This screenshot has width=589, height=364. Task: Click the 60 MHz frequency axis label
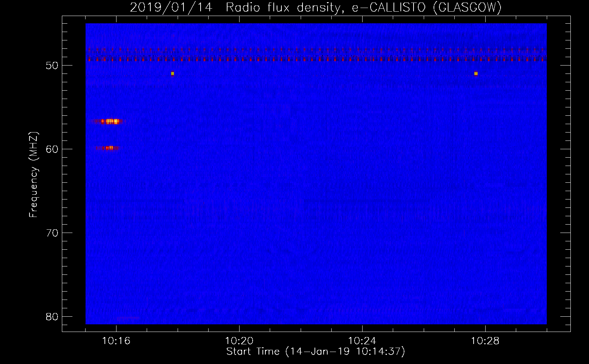(x=52, y=149)
